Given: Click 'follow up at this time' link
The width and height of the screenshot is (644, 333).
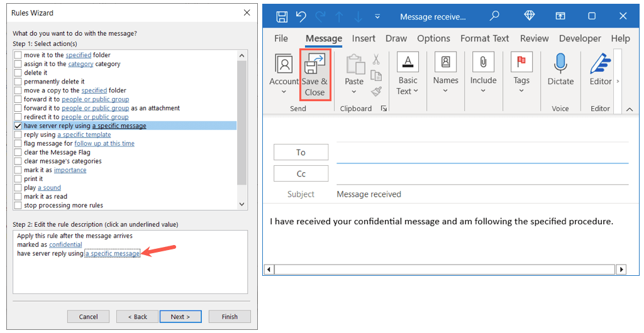Looking at the screenshot, I should click(104, 143).
